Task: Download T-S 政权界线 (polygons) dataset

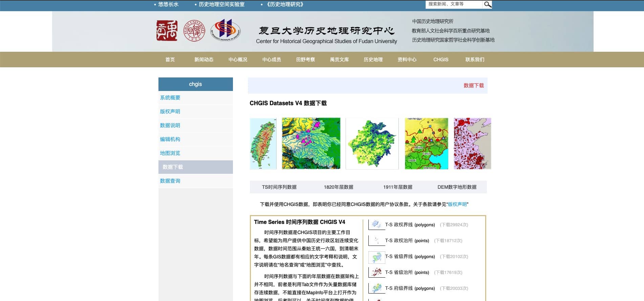Action: tap(410, 225)
